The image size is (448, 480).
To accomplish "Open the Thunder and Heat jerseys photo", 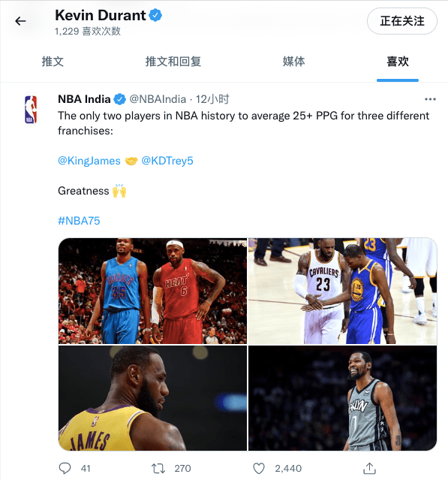I will (152, 291).
